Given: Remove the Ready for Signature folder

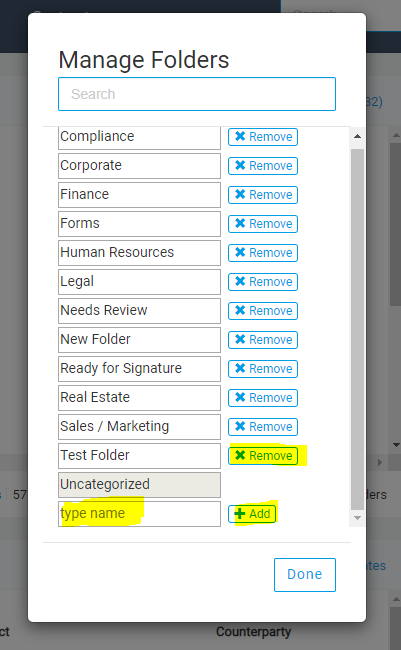Looking at the screenshot, I should coord(263,369).
